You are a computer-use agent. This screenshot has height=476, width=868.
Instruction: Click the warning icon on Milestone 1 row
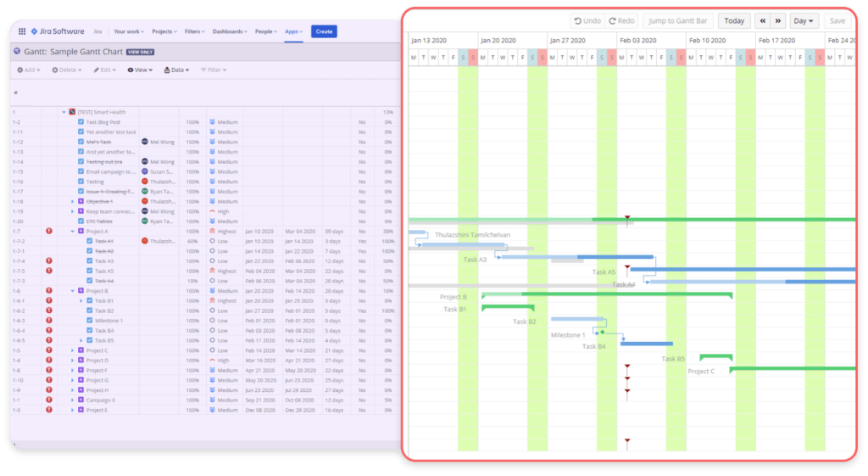point(48,320)
